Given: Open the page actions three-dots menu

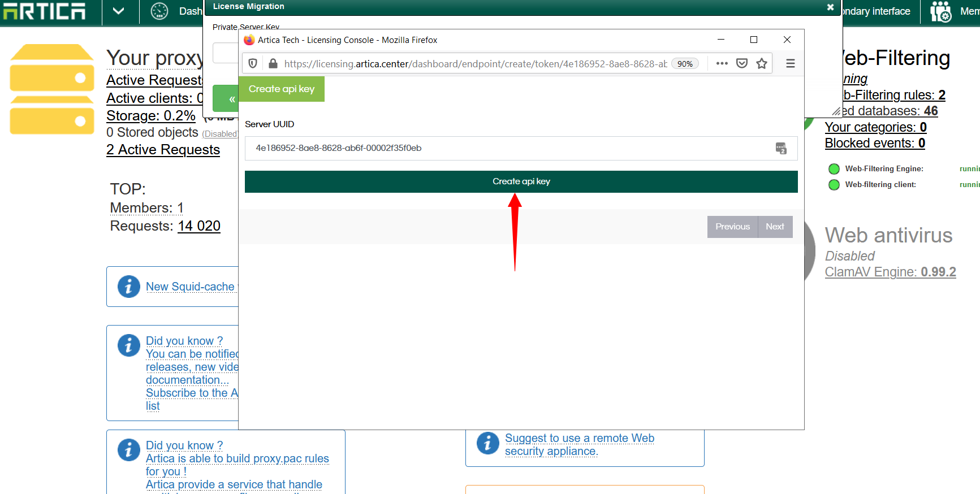Looking at the screenshot, I should (722, 63).
